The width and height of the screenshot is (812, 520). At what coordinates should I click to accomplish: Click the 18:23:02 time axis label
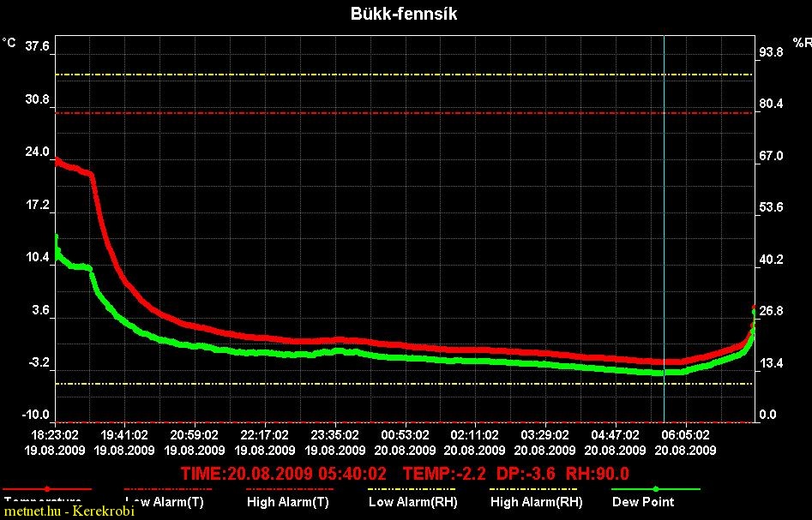click(x=56, y=434)
